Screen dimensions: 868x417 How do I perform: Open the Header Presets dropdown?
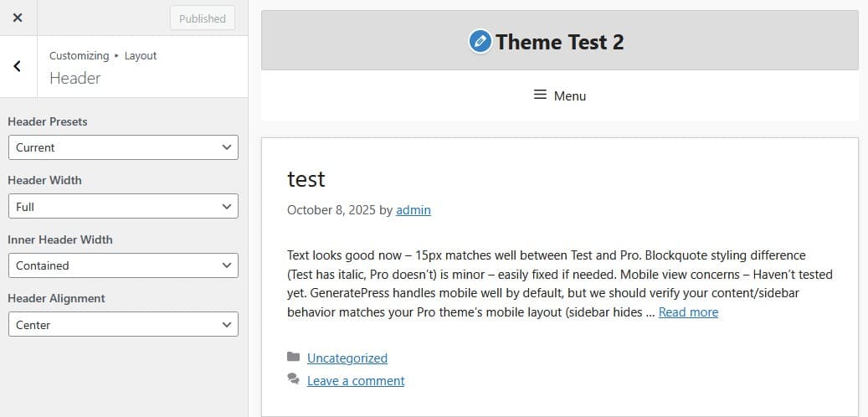tap(123, 147)
